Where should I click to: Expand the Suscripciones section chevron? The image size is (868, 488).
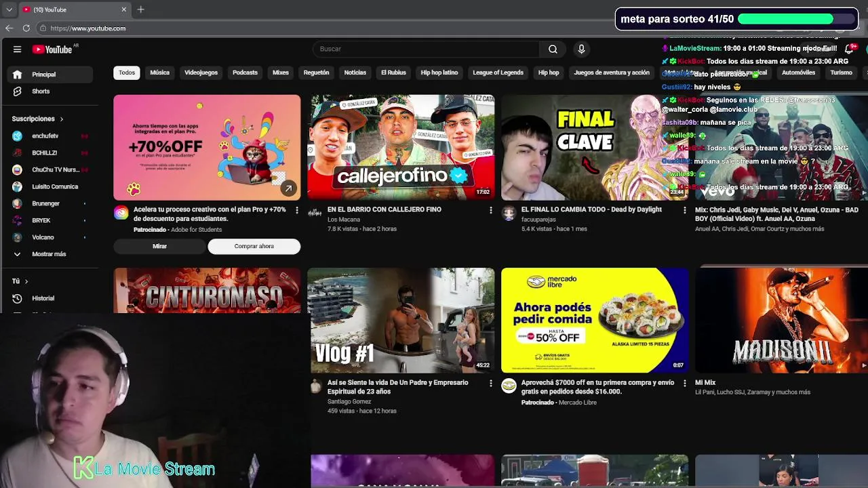pyautogui.click(x=61, y=119)
